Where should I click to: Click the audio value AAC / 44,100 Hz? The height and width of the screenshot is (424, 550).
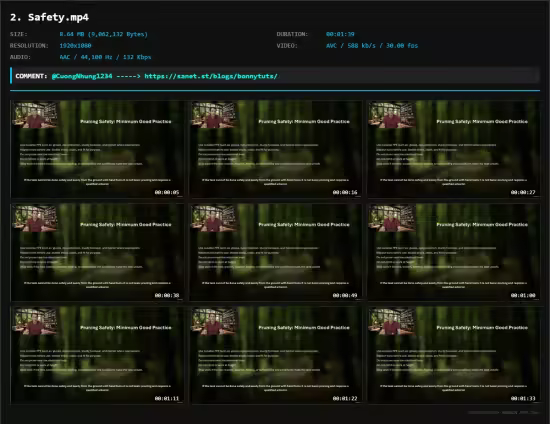[105, 57]
